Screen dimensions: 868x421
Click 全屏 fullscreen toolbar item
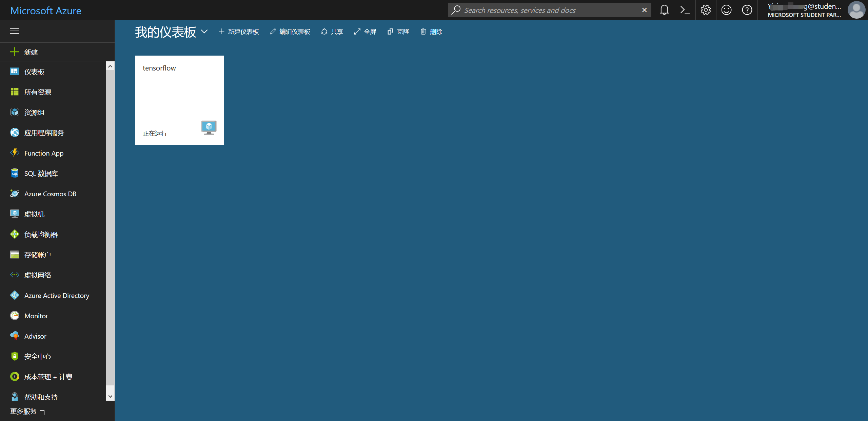coord(365,32)
